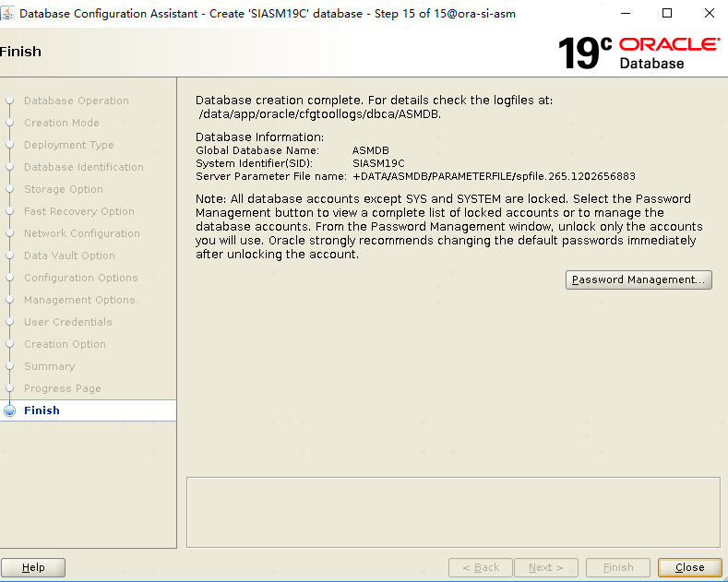Select the Network Configuration step
This screenshot has height=582, width=728.
82,233
